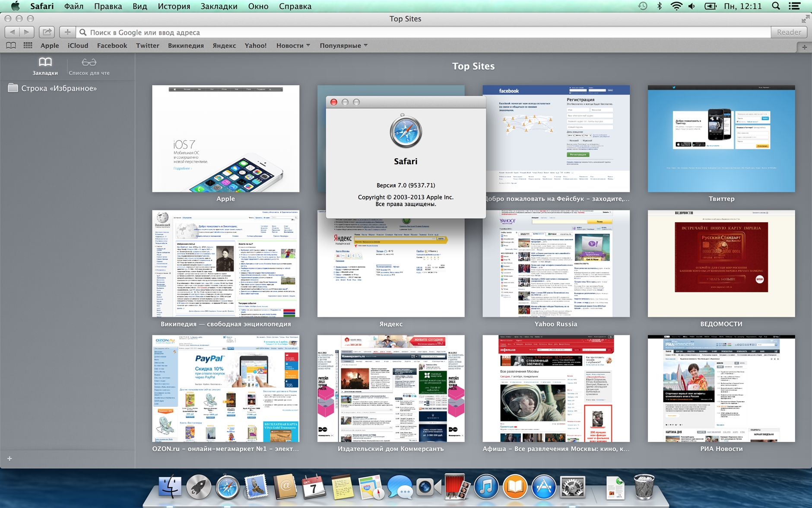
Task: Open the Окно menu
Action: tap(258, 6)
